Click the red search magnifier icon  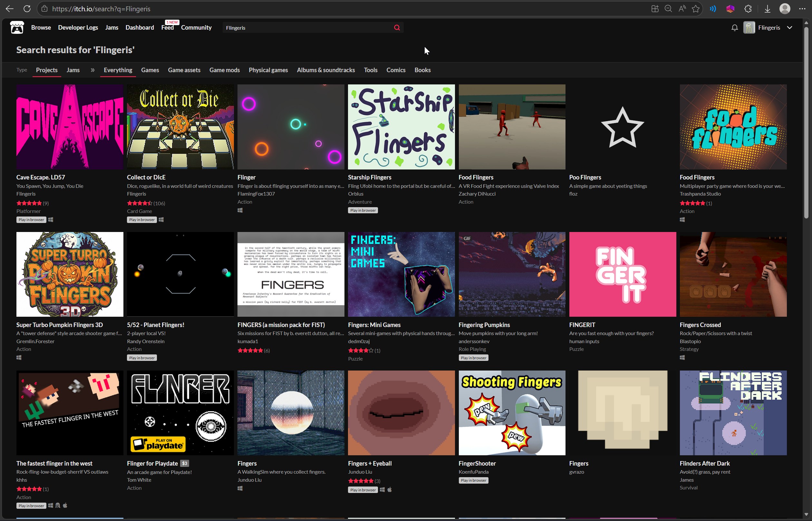coord(397,27)
